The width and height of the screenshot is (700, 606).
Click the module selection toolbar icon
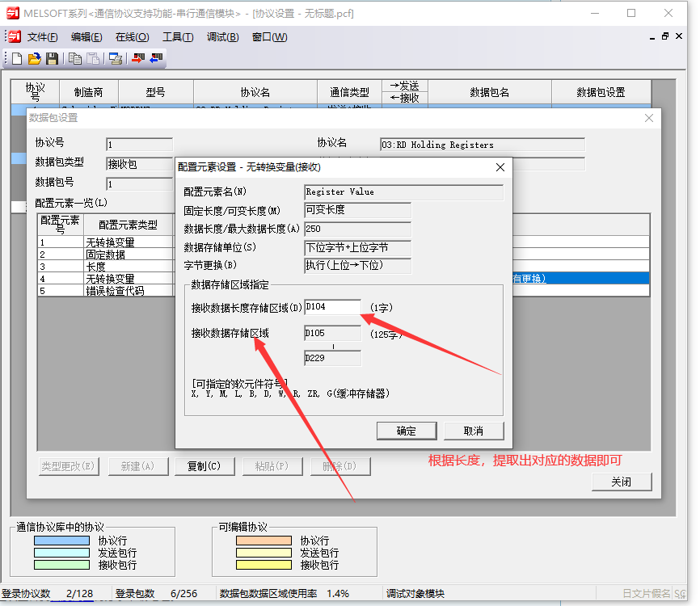116,58
